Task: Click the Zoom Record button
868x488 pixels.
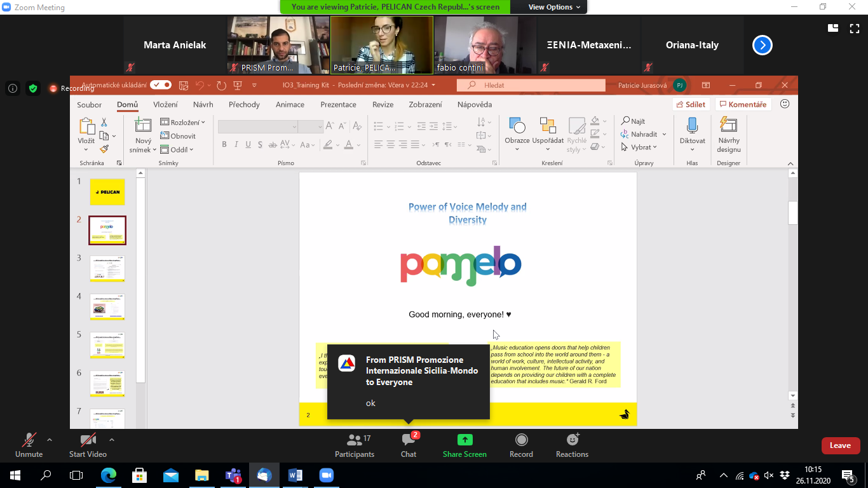Action: (521, 446)
